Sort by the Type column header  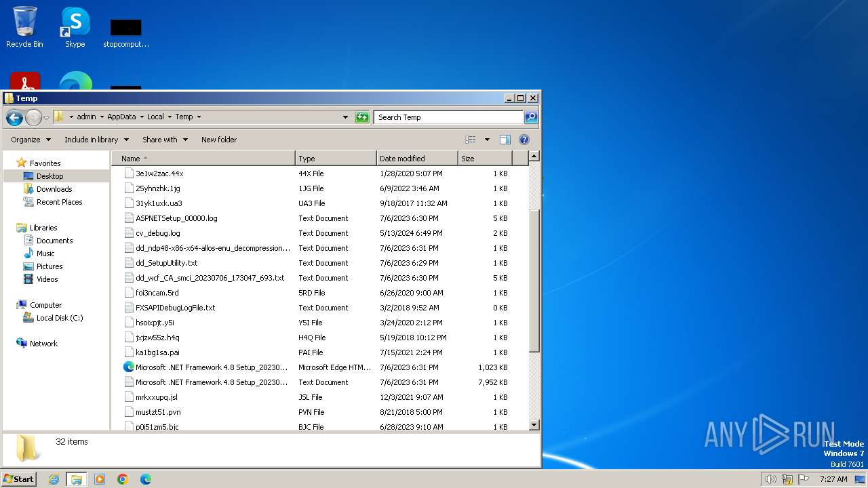click(x=336, y=159)
